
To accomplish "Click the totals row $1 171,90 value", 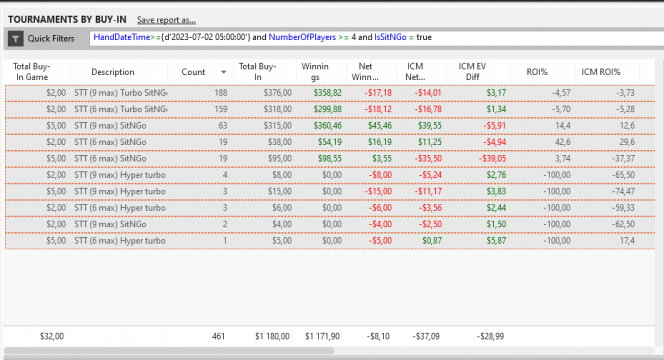I will coord(322,336).
